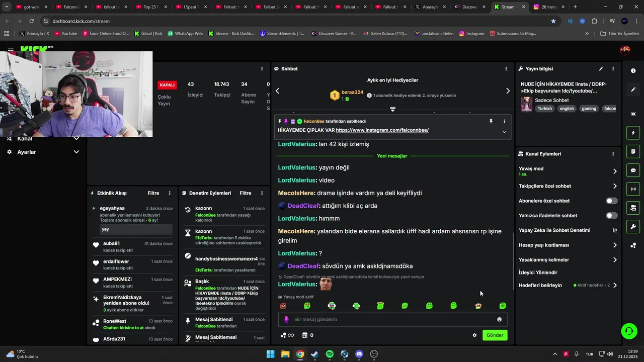Screen dimensions: 644x362
Task: Click the purple microphone icon in message box
Action: coord(286,319)
